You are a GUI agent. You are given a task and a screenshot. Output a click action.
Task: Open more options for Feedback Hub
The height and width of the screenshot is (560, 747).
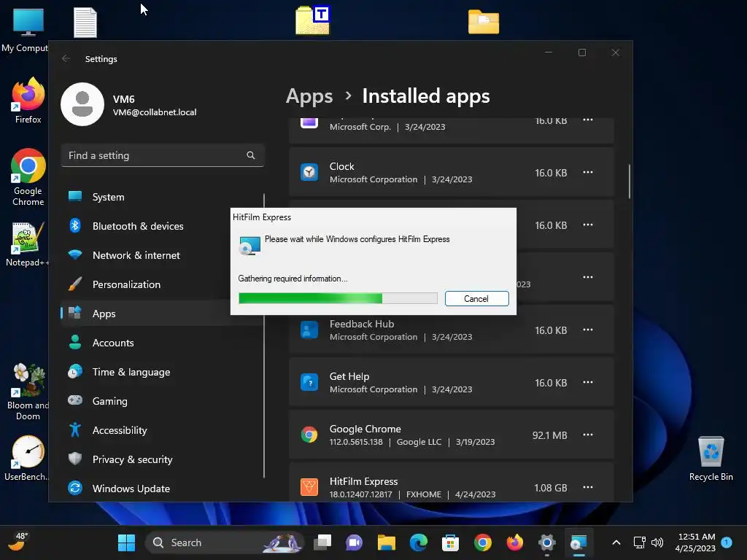point(588,330)
